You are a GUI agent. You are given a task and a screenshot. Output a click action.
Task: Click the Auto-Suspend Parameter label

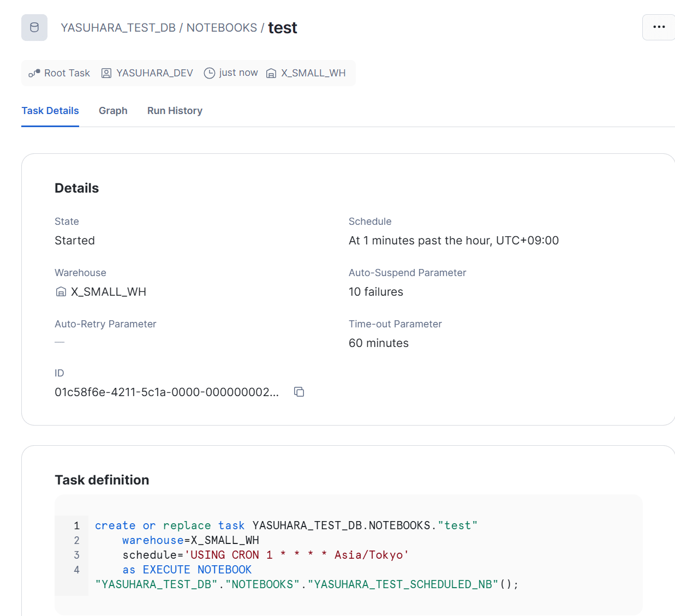(x=408, y=273)
